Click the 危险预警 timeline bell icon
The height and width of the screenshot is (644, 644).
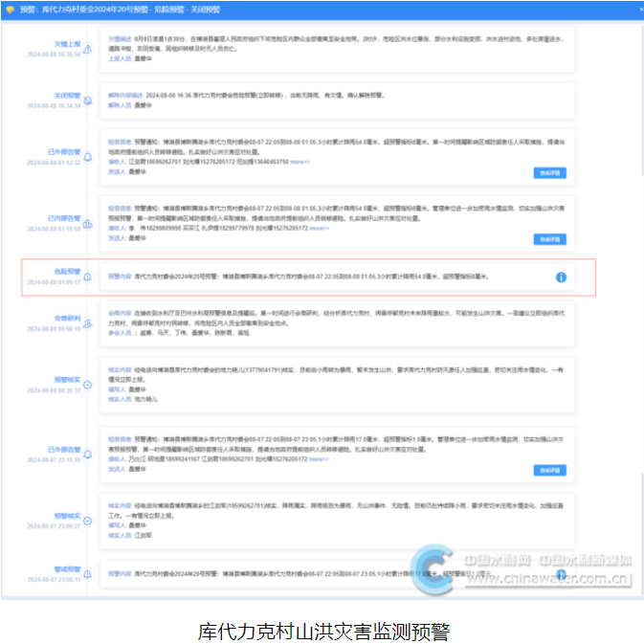(x=88, y=278)
